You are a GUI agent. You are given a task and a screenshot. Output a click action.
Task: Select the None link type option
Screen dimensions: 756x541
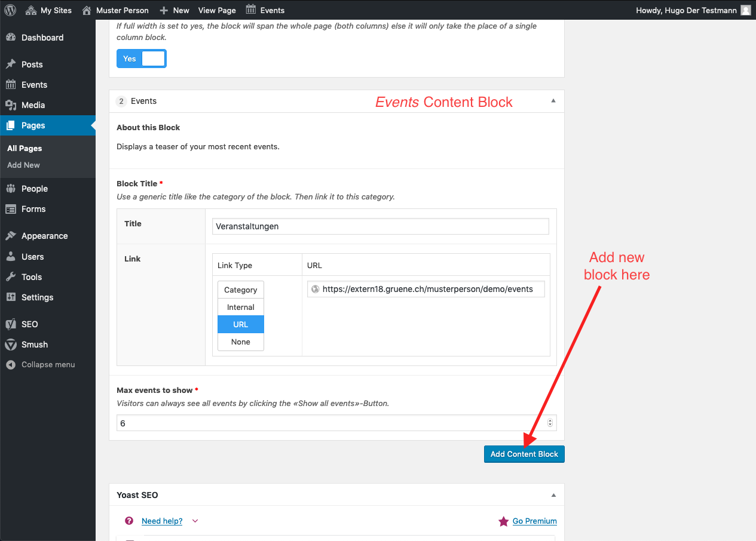tap(241, 342)
